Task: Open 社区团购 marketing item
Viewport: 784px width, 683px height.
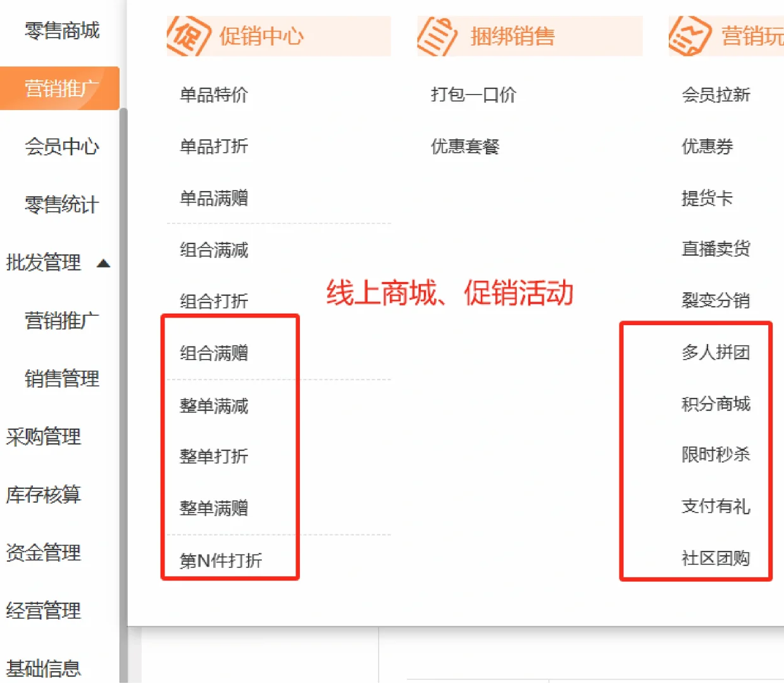Action: (x=716, y=558)
